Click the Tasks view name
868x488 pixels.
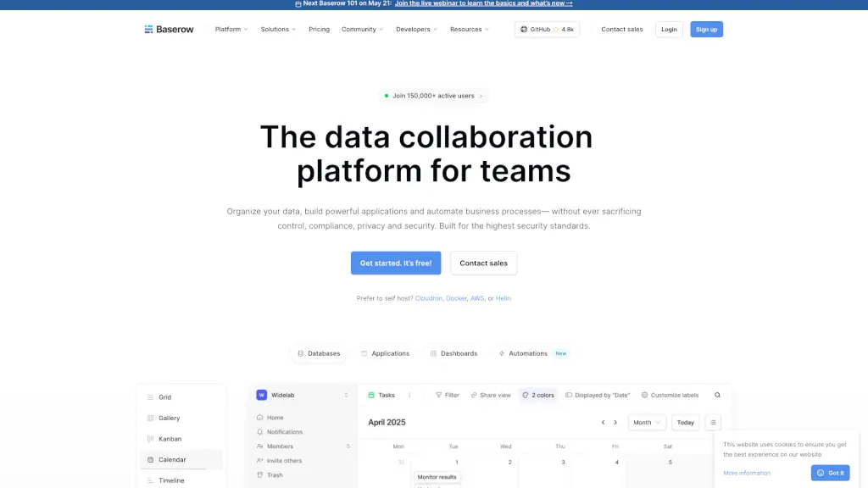coord(381,395)
